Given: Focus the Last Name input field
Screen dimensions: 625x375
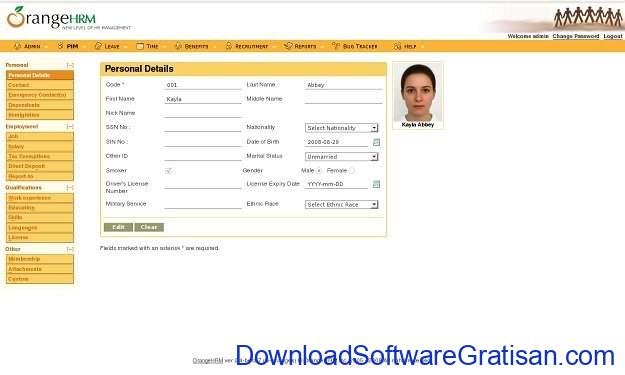Looking at the screenshot, I should 343,85.
